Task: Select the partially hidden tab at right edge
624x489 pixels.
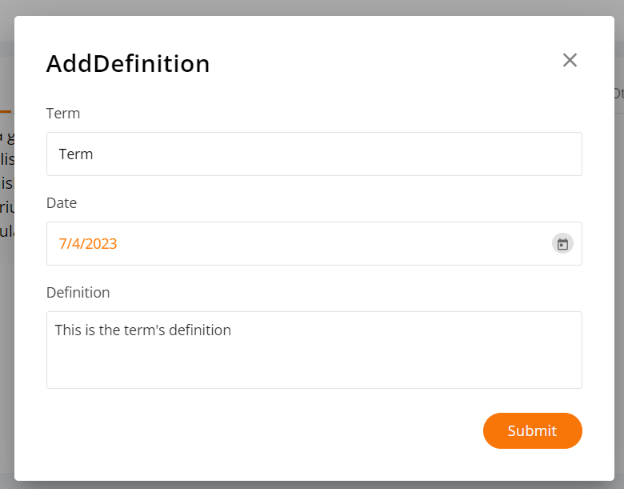Action: 619,94
